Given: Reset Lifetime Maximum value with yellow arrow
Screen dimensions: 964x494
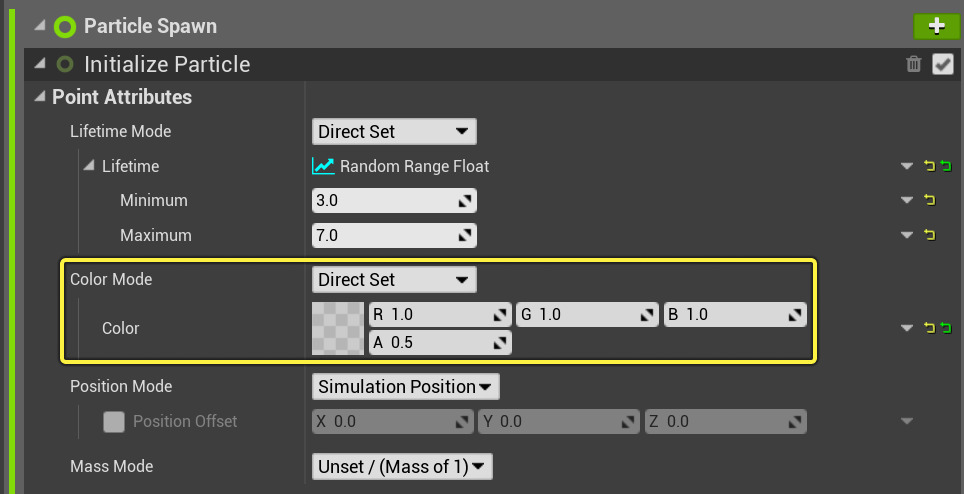Looking at the screenshot, I should point(929,236).
